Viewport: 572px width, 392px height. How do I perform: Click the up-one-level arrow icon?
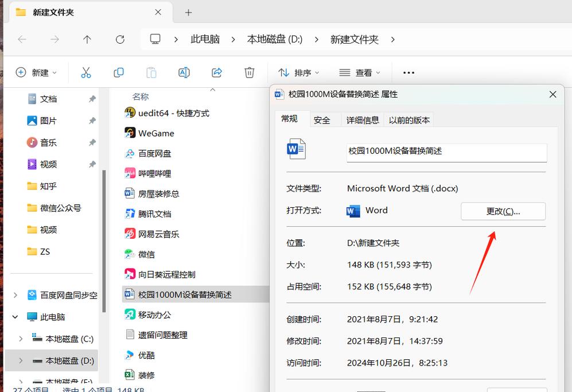point(87,39)
